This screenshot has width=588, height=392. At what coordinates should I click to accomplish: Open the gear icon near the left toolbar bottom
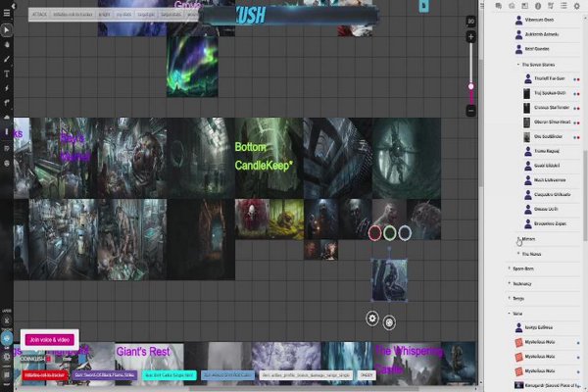[x=7, y=357]
